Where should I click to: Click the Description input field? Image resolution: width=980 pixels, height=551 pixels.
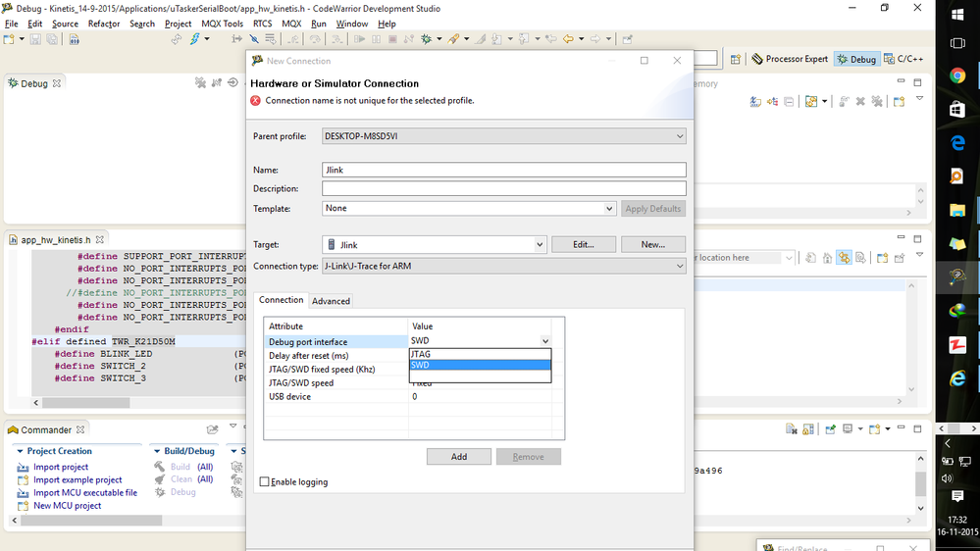point(504,188)
